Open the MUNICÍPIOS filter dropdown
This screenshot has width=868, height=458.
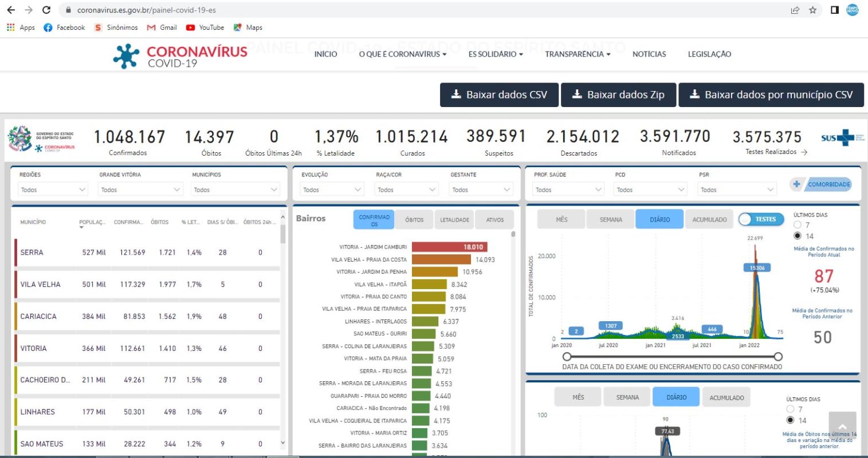pos(235,189)
